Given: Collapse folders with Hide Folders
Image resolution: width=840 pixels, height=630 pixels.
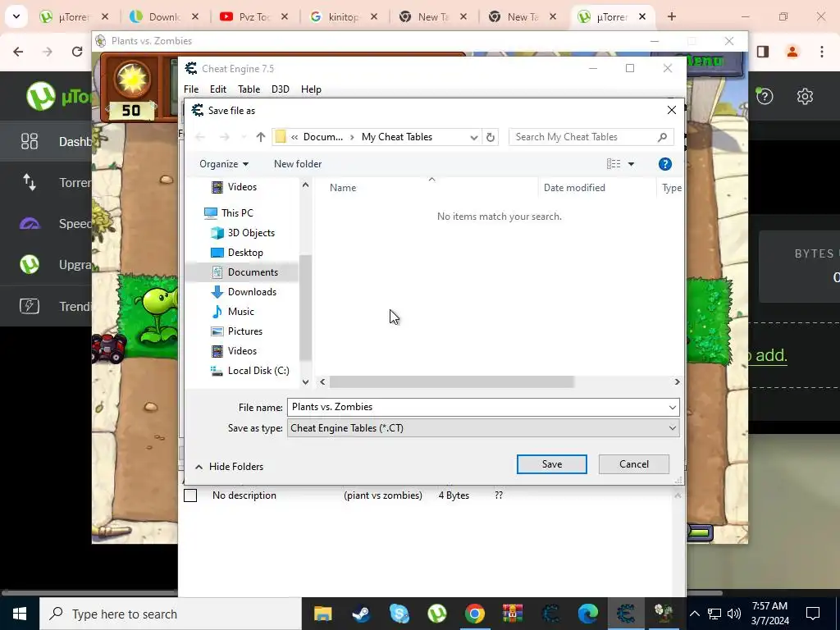Looking at the screenshot, I should tap(230, 467).
